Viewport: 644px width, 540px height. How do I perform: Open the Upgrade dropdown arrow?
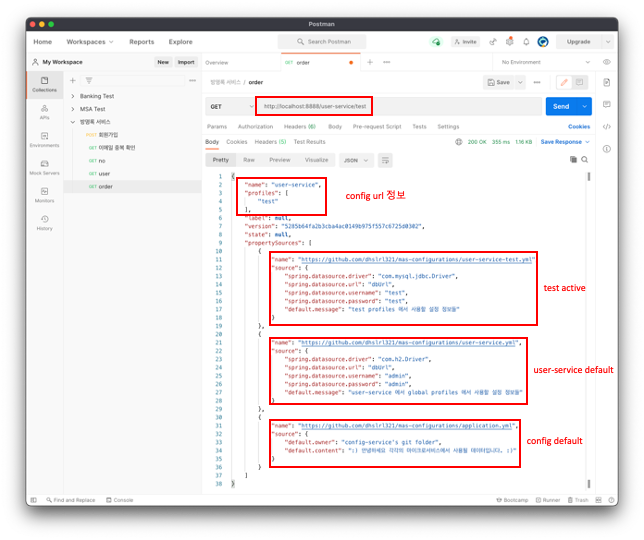(x=608, y=41)
